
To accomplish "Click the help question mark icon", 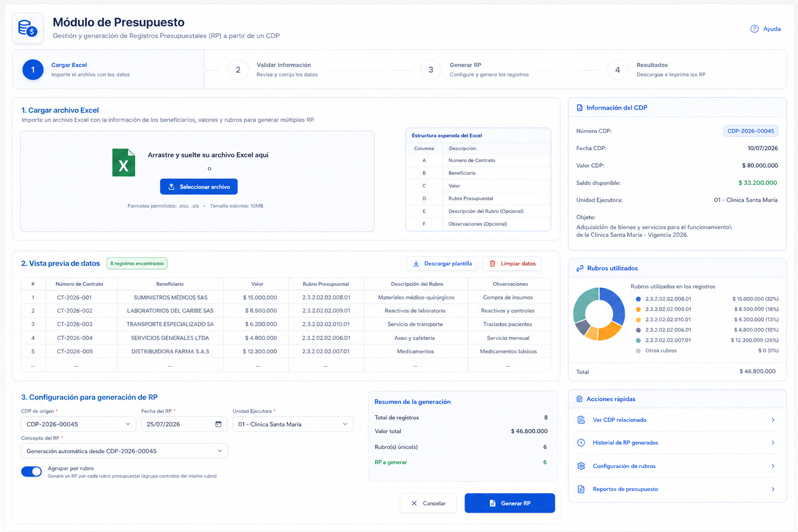I will [x=754, y=29].
